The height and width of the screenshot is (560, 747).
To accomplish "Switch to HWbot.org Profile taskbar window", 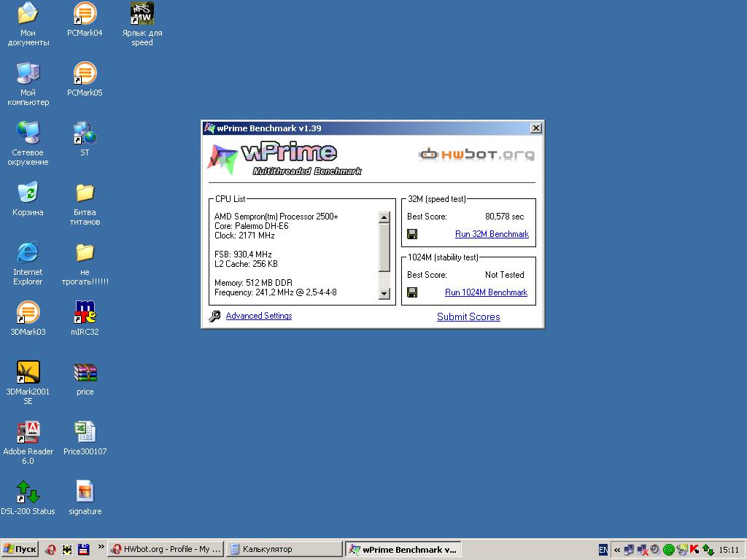I will tap(166, 549).
